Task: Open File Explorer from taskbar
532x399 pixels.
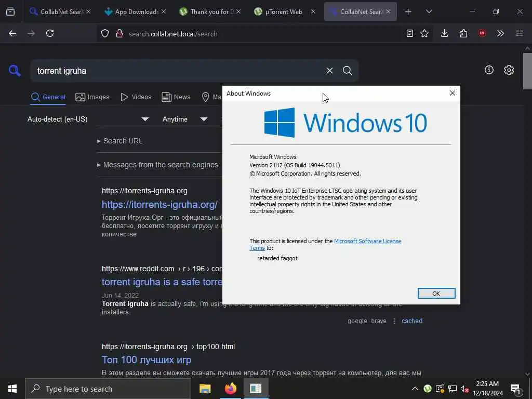Action: pos(205,389)
